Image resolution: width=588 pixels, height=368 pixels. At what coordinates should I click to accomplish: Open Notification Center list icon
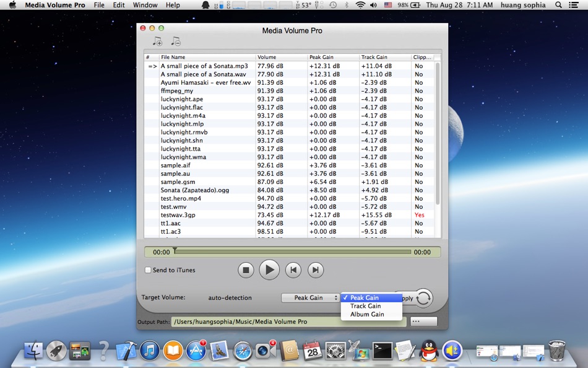(573, 5)
